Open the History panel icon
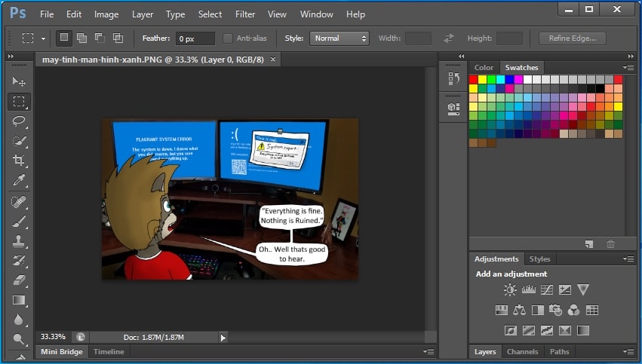This screenshot has width=642, height=364. 453,78
